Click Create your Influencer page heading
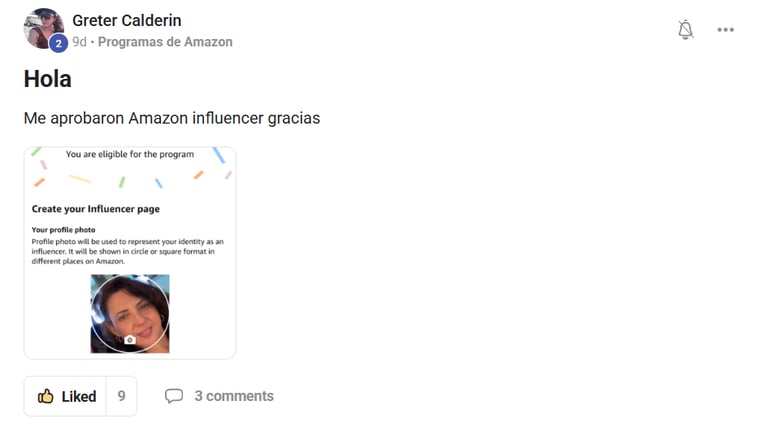Screen dimensions: 768x427 96,209
